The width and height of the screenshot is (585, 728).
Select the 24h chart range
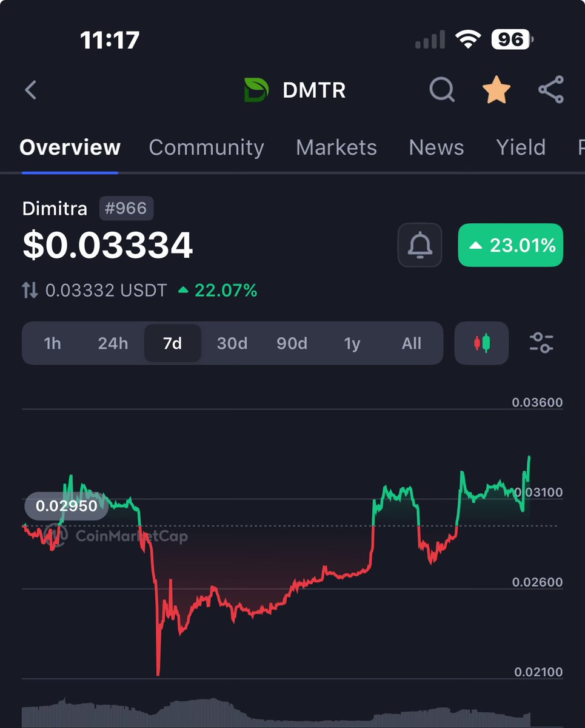click(x=113, y=343)
